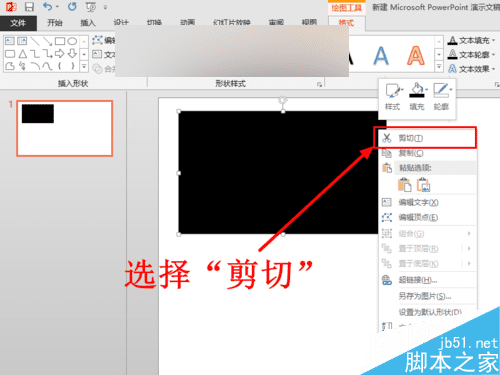500x375 pixels.
Task: Click the merge shapes ribbon button
Action: [x=103, y=69]
